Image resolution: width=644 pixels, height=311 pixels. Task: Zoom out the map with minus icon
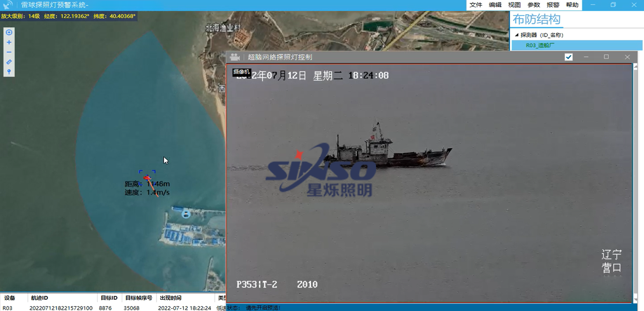point(9,52)
